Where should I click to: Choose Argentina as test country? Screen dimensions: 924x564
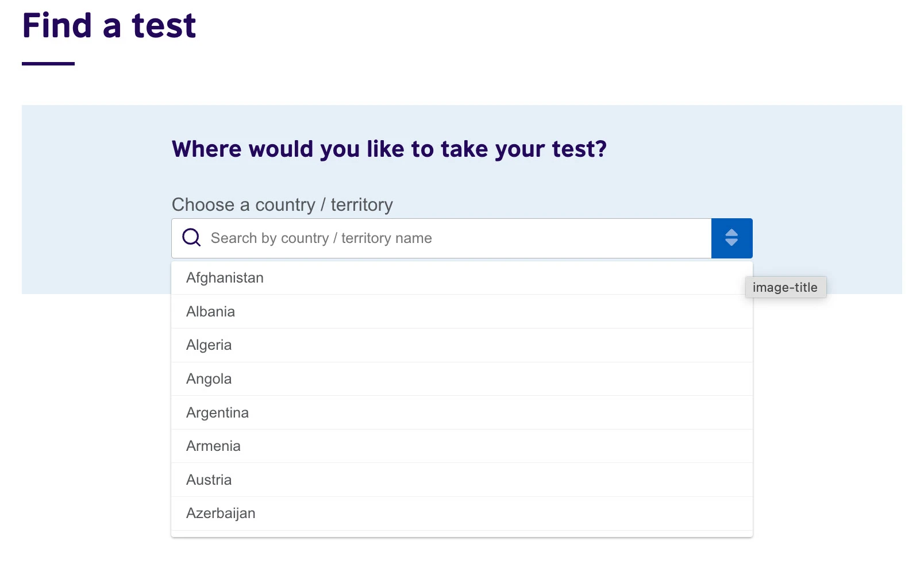[217, 413]
